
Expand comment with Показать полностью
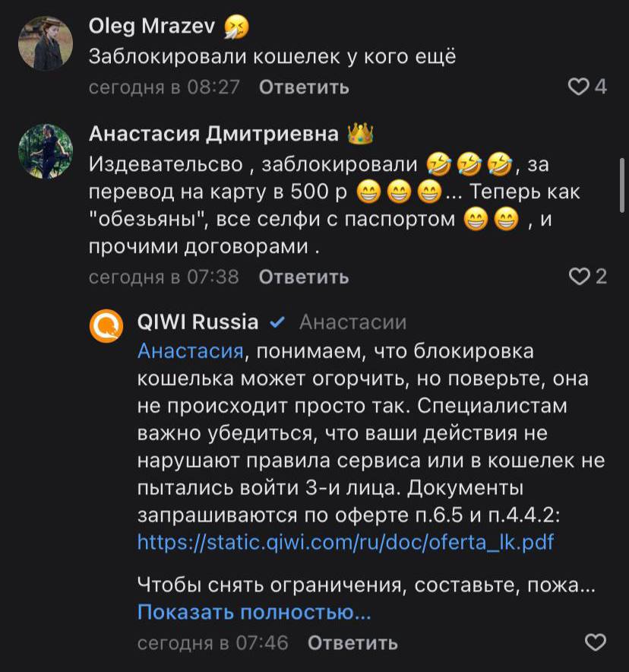[x=254, y=612]
